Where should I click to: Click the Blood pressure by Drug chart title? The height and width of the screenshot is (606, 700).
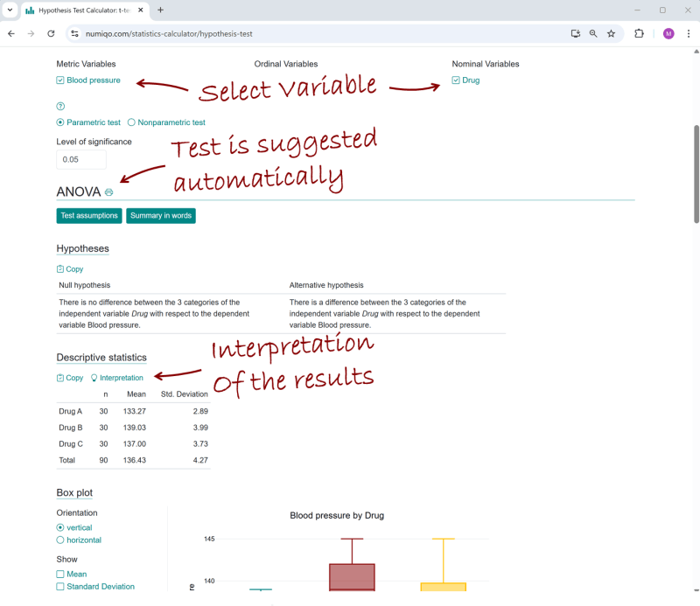337,515
